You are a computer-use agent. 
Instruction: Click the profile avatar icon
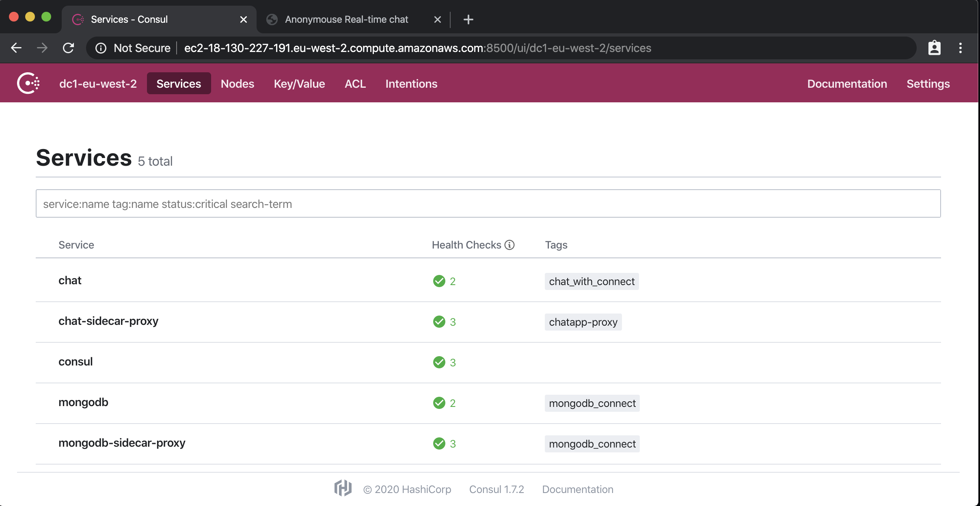coord(934,48)
